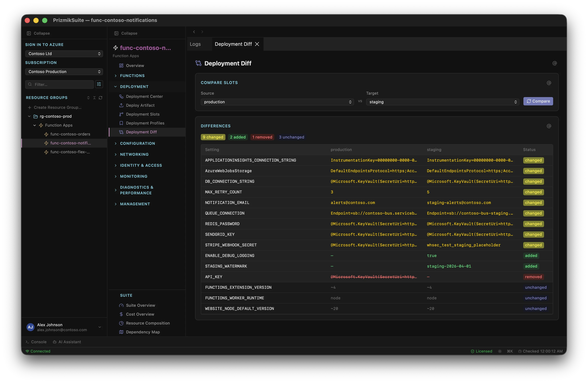The width and height of the screenshot is (588, 383).
Task: Open the Contoso Ltd tenant dropdown
Action: (64, 54)
